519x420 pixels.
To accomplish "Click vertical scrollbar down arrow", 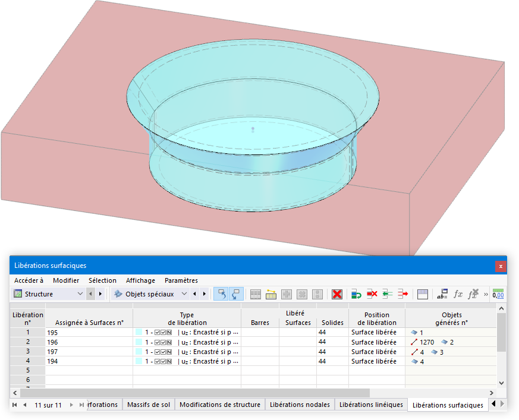I will tap(501, 383).
